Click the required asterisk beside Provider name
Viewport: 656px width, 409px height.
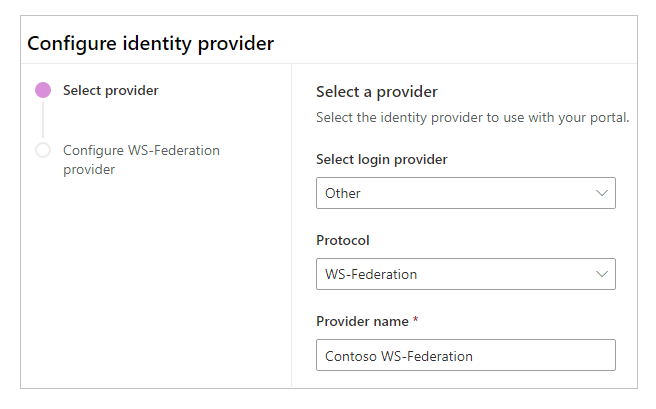tap(415, 321)
